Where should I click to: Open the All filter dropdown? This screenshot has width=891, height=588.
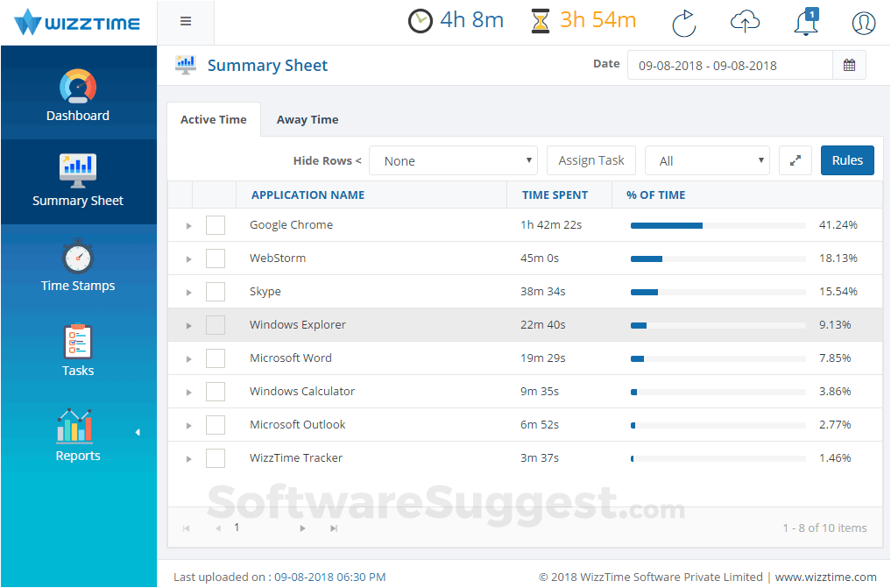tap(707, 160)
